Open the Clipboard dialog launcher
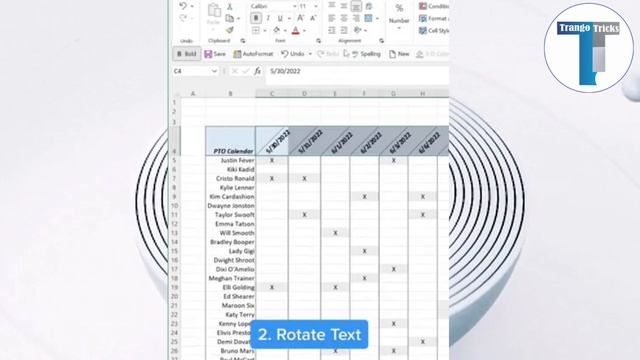The width and height of the screenshot is (640, 360). click(x=243, y=41)
